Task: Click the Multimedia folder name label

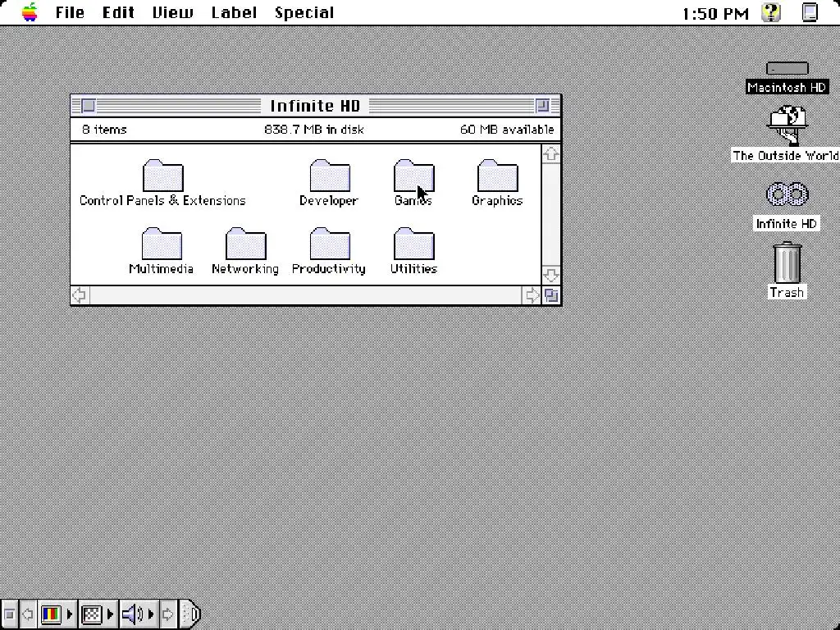Action: point(162,268)
